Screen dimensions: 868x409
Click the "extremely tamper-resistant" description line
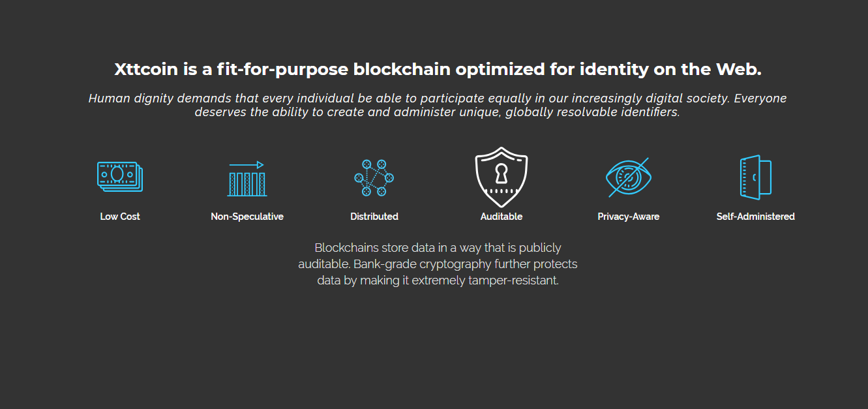(x=438, y=280)
